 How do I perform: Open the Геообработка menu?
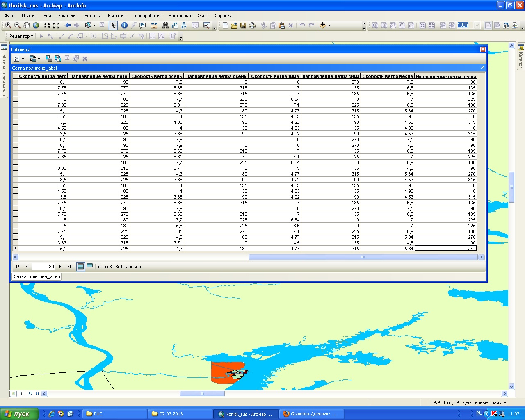coord(147,16)
